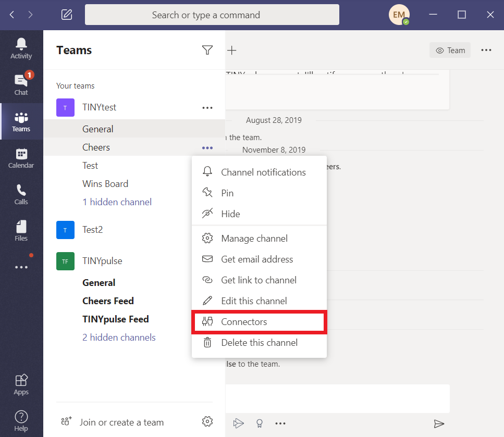Screen dimensions: 504x437
Task: Open the settings gear beside Join or create
Action: (x=207, y=421)
